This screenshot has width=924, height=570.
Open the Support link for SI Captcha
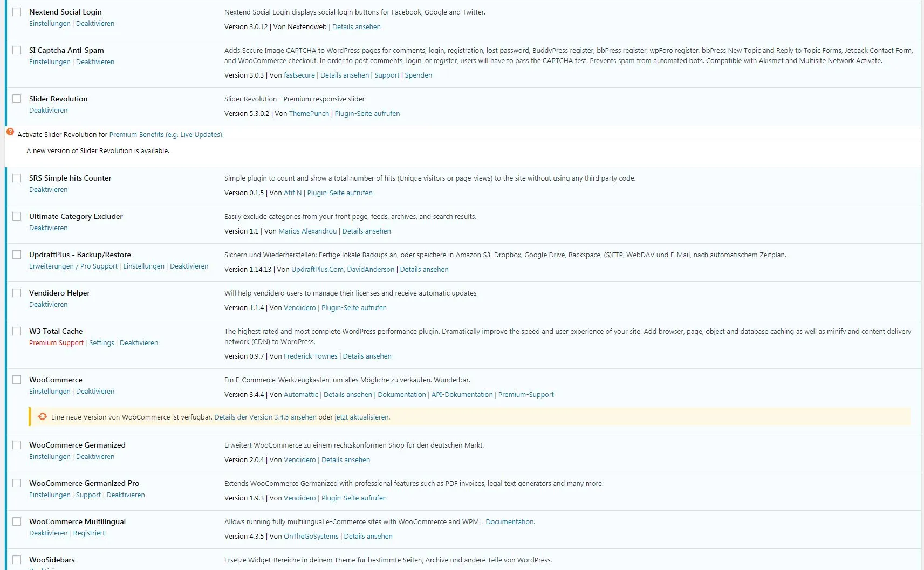pos(387,75)
